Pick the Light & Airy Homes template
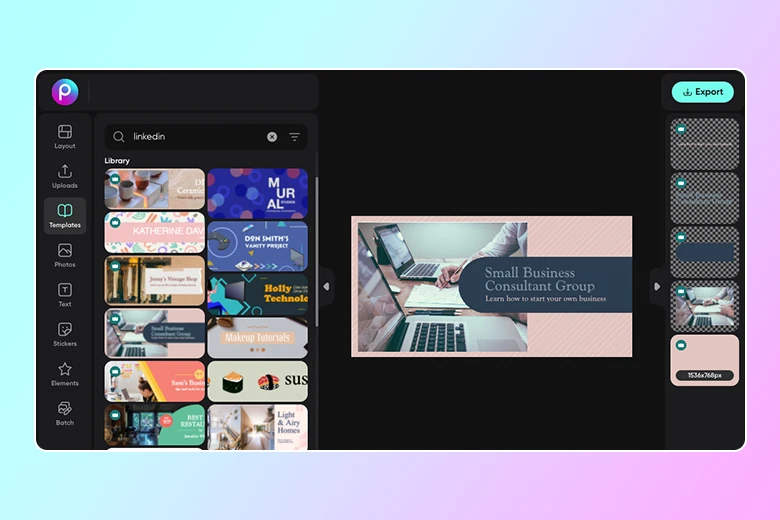The image size is (780, 520). coord(258,426)
